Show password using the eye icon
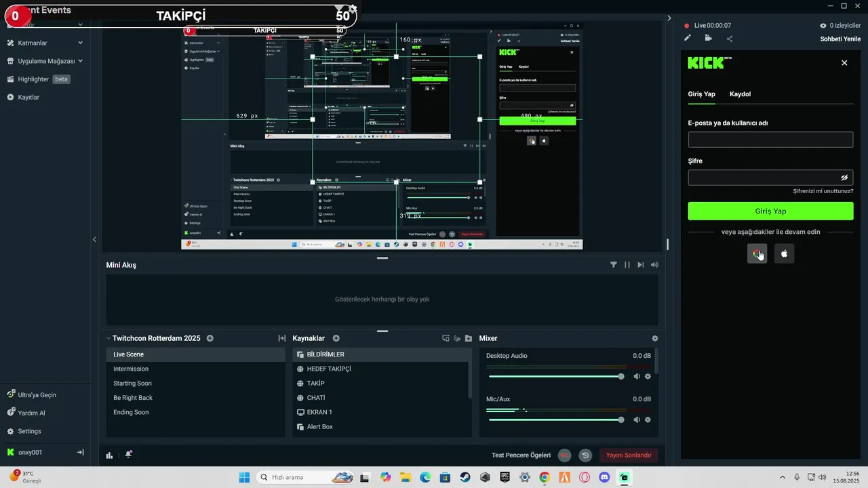 point(844,178)
